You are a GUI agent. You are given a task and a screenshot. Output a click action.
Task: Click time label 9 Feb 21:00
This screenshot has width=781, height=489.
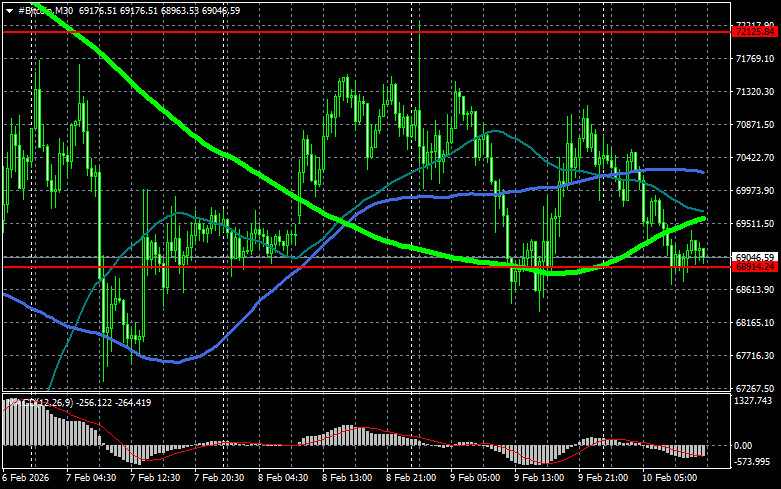[x=603, y=478]
